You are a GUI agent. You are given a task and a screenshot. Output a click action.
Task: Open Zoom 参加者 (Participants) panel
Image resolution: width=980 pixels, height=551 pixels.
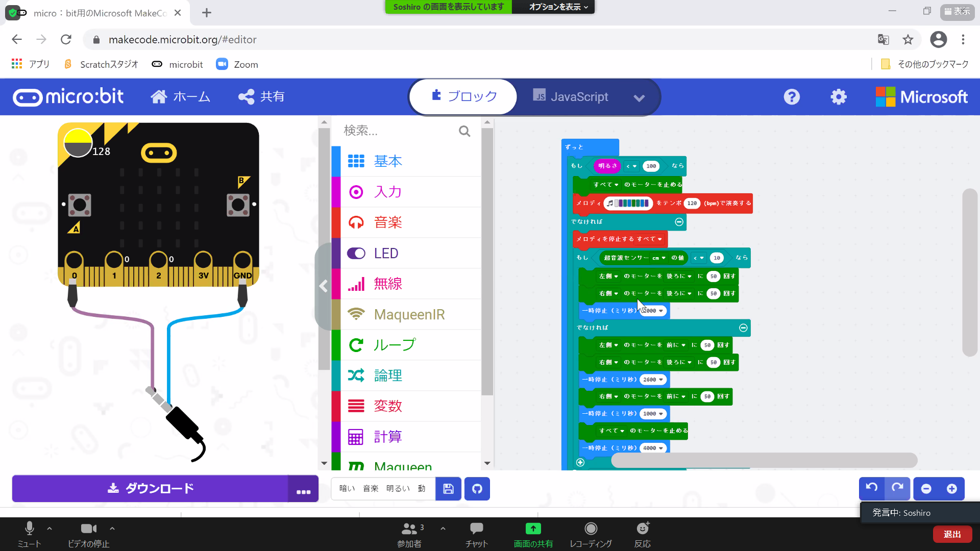tap(409, 534)
